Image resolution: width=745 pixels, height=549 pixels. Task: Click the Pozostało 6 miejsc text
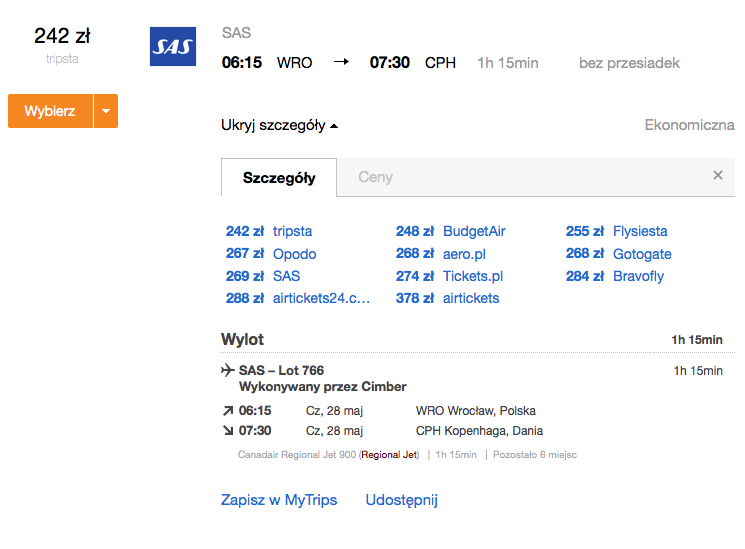tap(535, 454)
